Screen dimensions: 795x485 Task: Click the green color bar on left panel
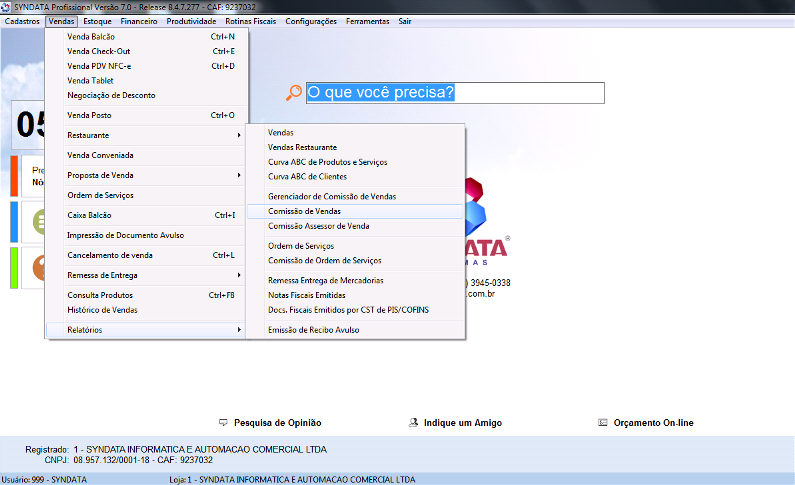click(x=14, y=268)
